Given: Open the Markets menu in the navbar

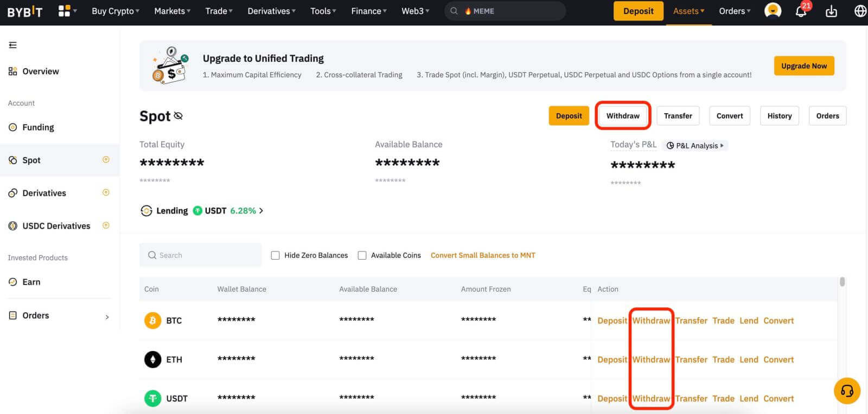Looking at the screenshot, I should point(172,11).
